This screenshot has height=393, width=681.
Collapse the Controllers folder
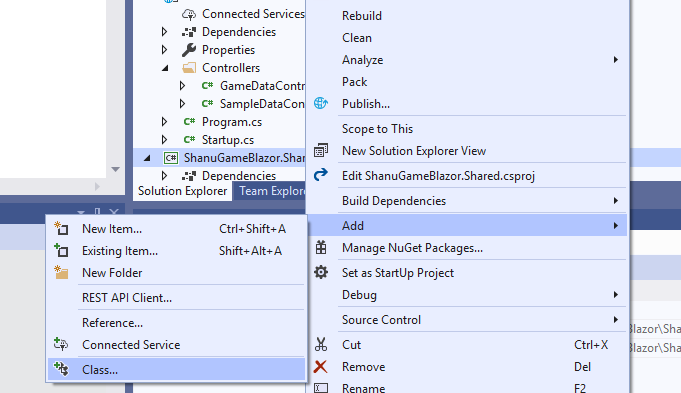coord(165,68)
